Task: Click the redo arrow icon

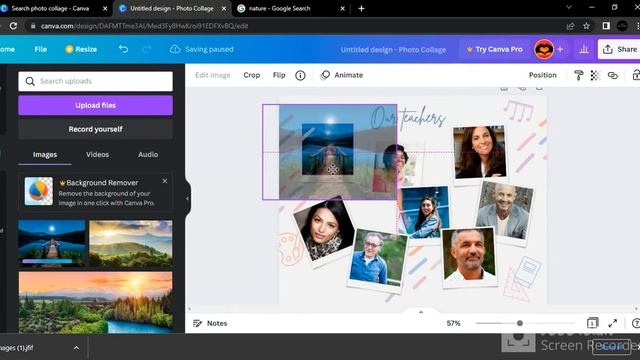Action: pyautogui.click(x=146, y=49)
